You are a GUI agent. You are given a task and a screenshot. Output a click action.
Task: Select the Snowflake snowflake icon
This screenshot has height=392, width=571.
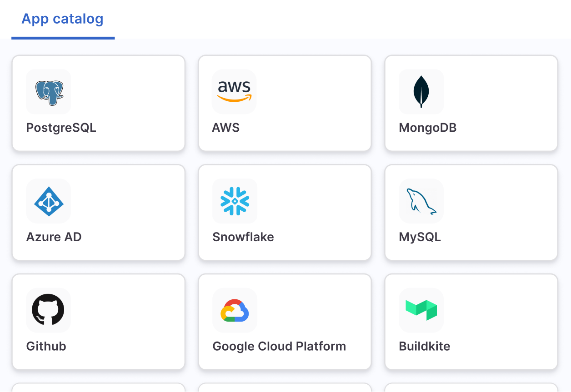pyautogui.click(x=235, y=201)
